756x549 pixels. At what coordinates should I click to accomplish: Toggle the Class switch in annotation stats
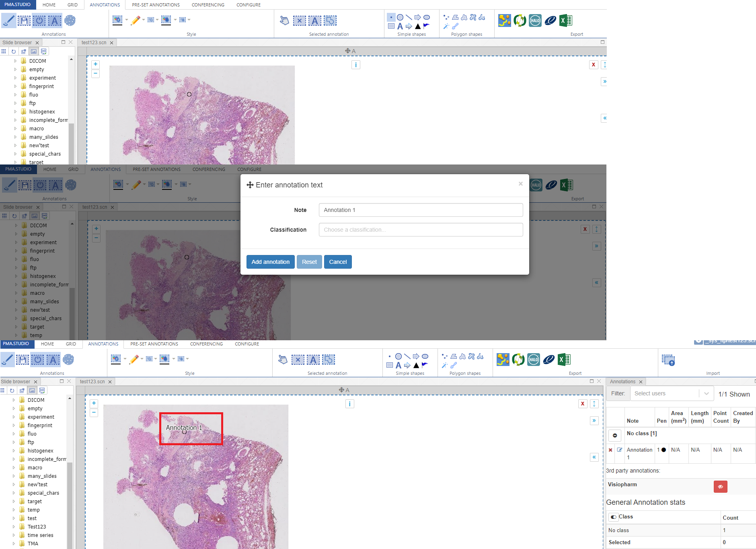pyautogui.click(x=614, y=517)
